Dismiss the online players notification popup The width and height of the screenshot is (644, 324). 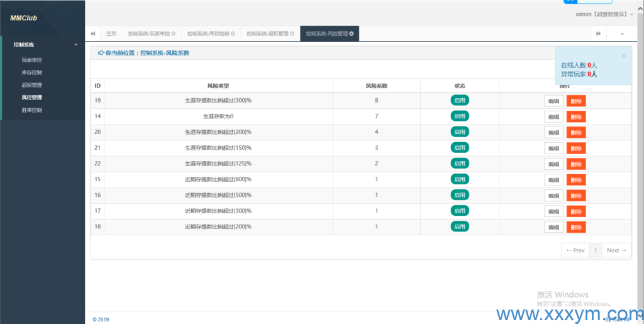pos(623,55)
